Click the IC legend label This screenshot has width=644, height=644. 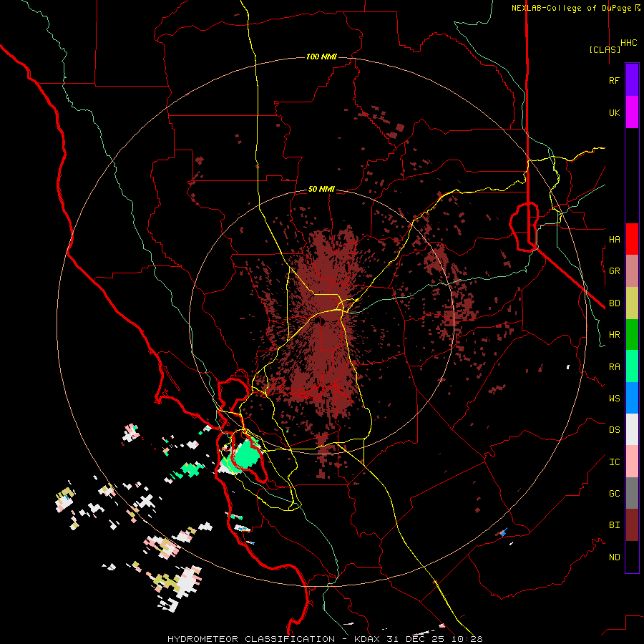coord(614,462)
